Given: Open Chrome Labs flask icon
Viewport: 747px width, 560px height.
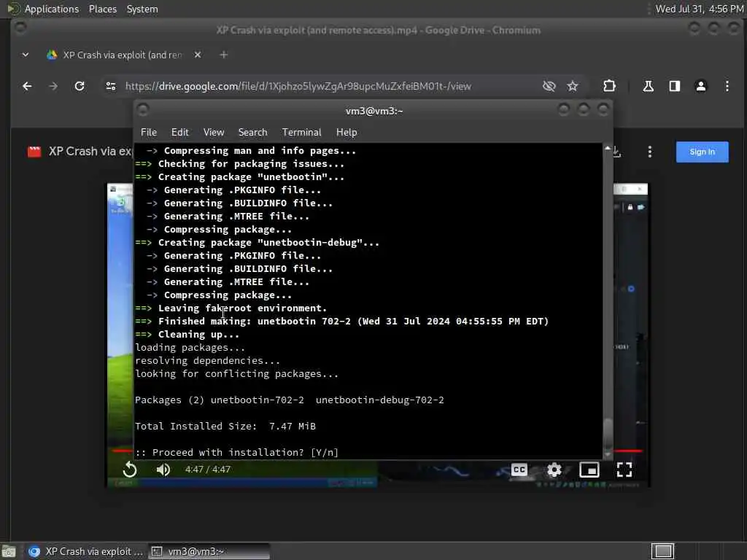Looking at the screenshot, I should (648, 86).
